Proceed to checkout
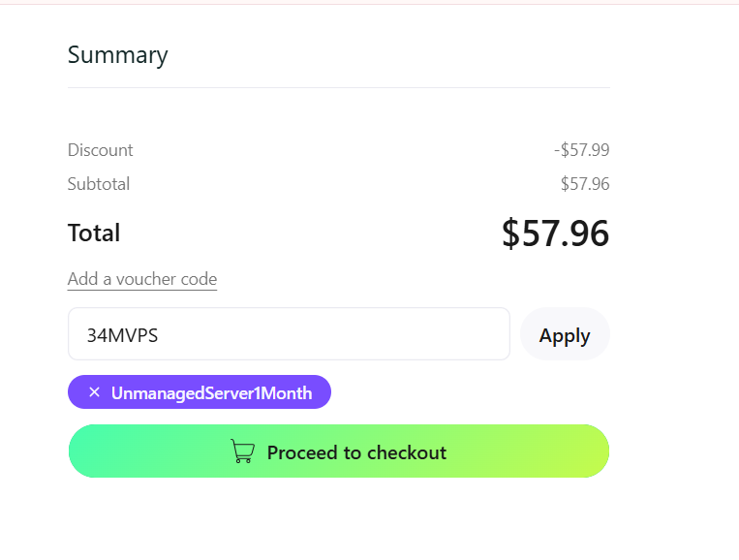This screenshot has height=560, width=739. (339, 451)
